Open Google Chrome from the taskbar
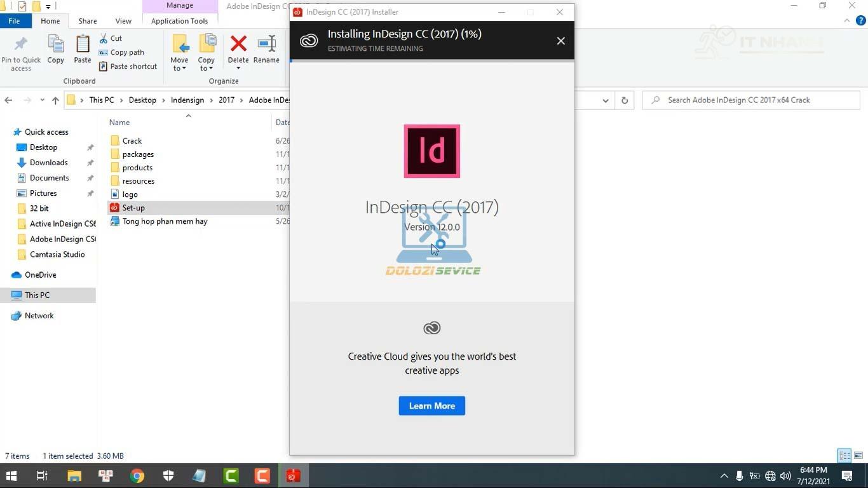Viewport: 868px width, 488px height. pyautogui.click(x=137, y=475)
